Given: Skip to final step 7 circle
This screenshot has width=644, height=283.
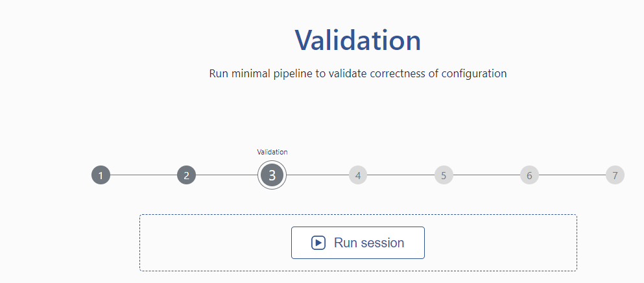Looking at the screenshot, I should [x=615, y=175].
